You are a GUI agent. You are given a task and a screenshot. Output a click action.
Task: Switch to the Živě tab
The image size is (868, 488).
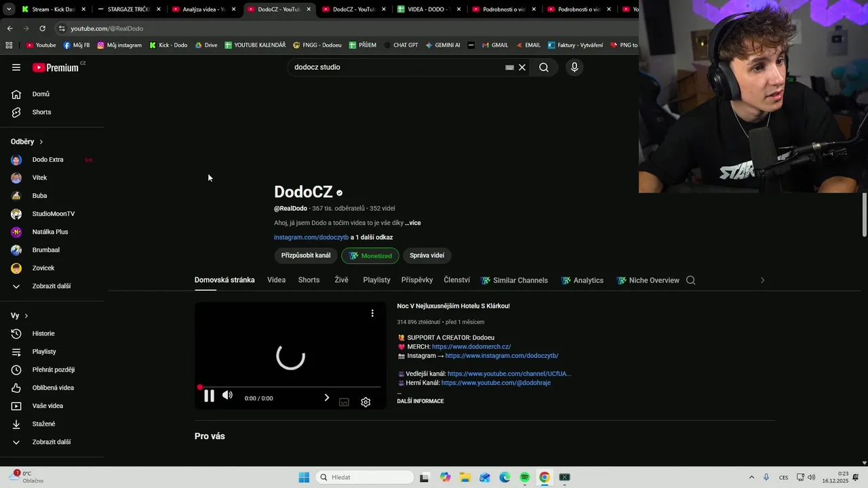click(x=341, y=280)
